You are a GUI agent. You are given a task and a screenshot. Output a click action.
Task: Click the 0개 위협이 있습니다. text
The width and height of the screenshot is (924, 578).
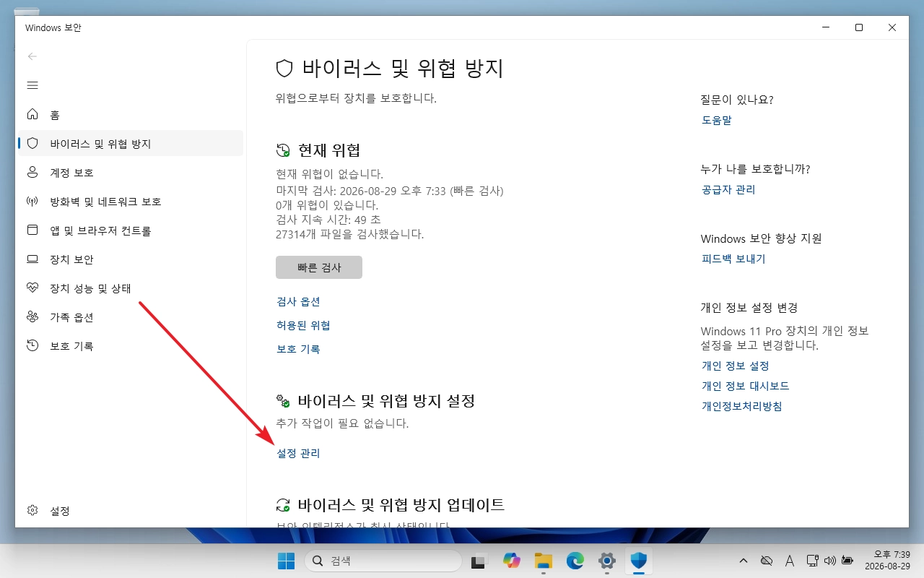pos(327,205)
